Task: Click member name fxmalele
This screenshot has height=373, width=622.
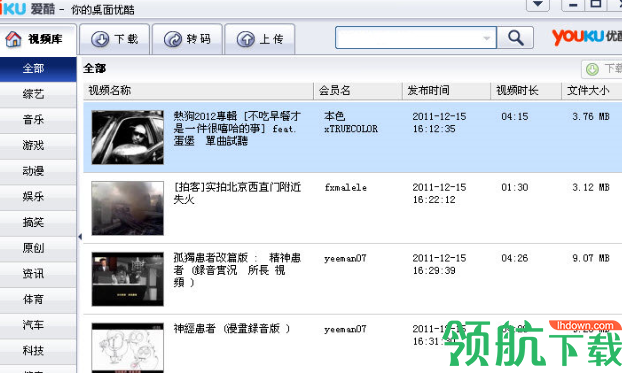Action: (x=346, y=187)
